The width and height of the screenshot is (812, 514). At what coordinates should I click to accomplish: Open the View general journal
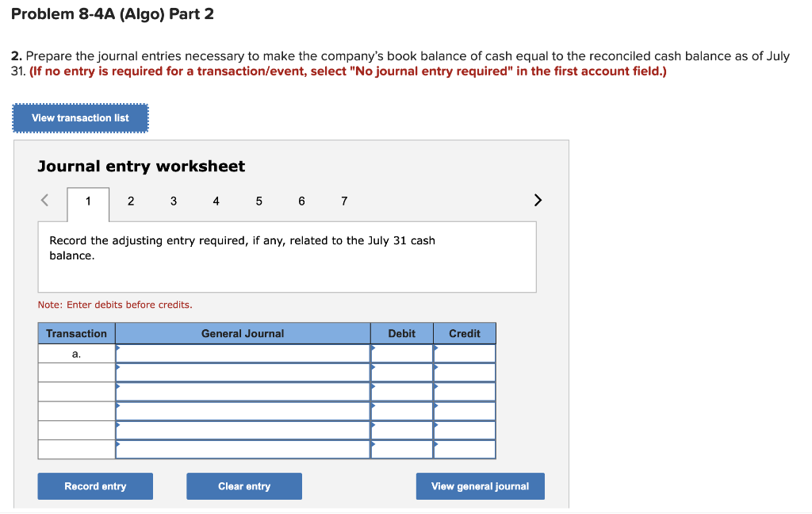pyautogui.click(x=480, y=485)
